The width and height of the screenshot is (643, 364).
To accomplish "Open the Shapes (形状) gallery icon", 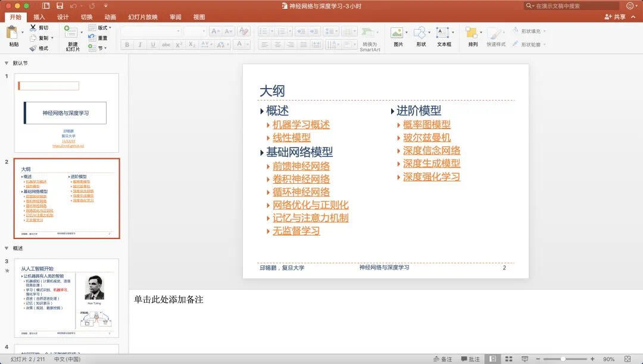I will (x=420, y=33).
